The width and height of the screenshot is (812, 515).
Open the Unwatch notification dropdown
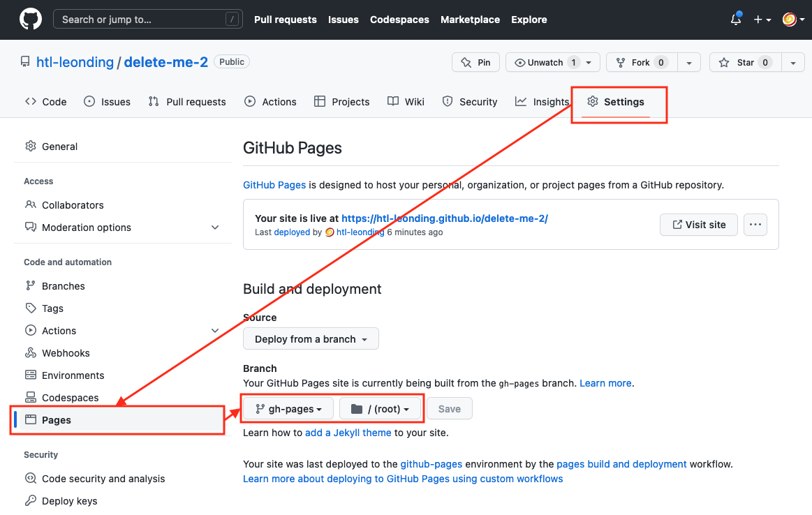pos(552,62)
